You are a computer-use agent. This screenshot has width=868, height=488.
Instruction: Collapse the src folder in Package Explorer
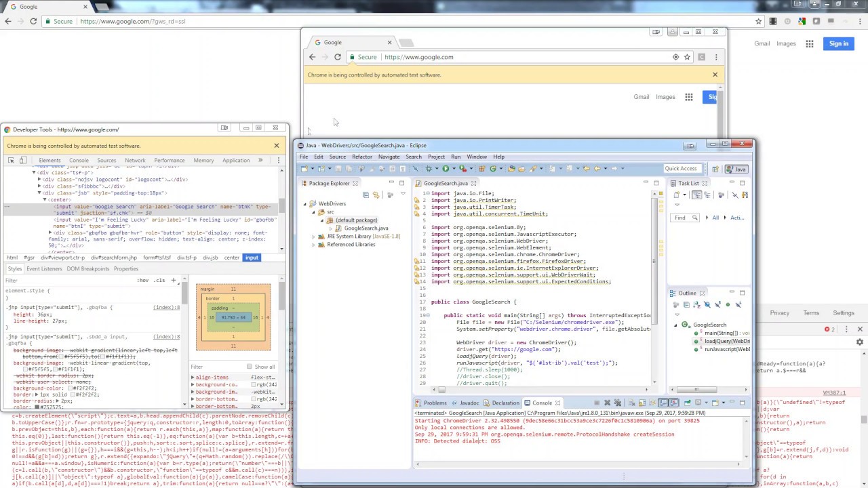coord(314,212)
